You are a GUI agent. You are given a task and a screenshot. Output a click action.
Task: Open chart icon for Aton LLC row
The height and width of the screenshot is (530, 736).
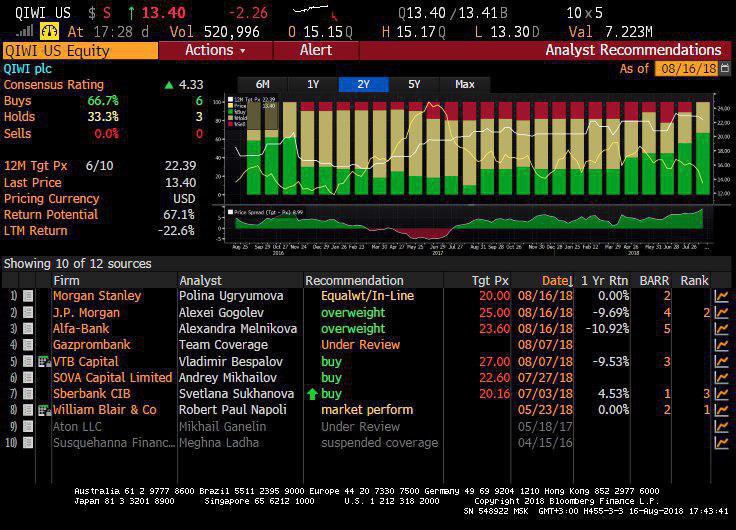pos(721,426)
